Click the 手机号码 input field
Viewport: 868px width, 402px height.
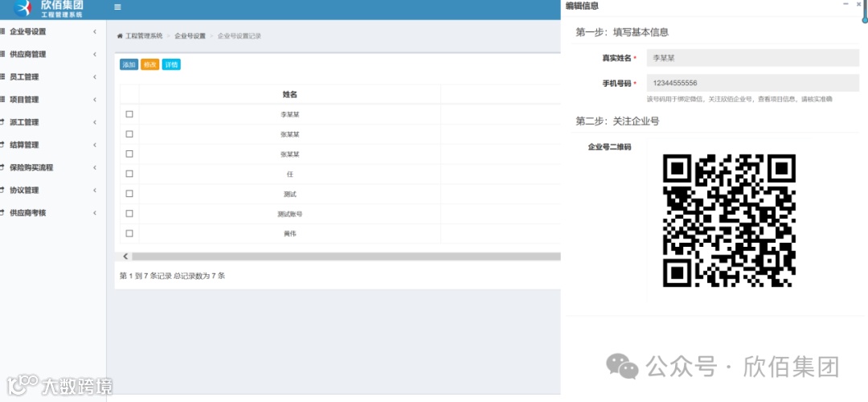(x=753, y=83)
